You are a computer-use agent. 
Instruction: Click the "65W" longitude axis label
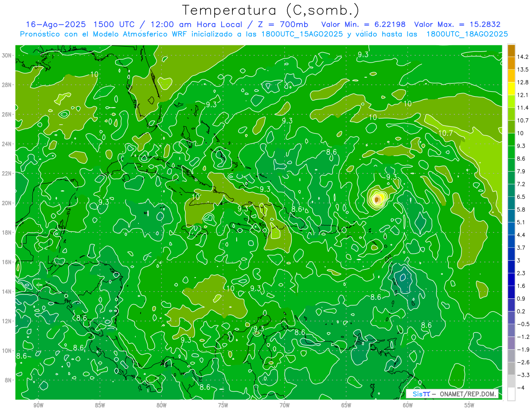point(346,405)
